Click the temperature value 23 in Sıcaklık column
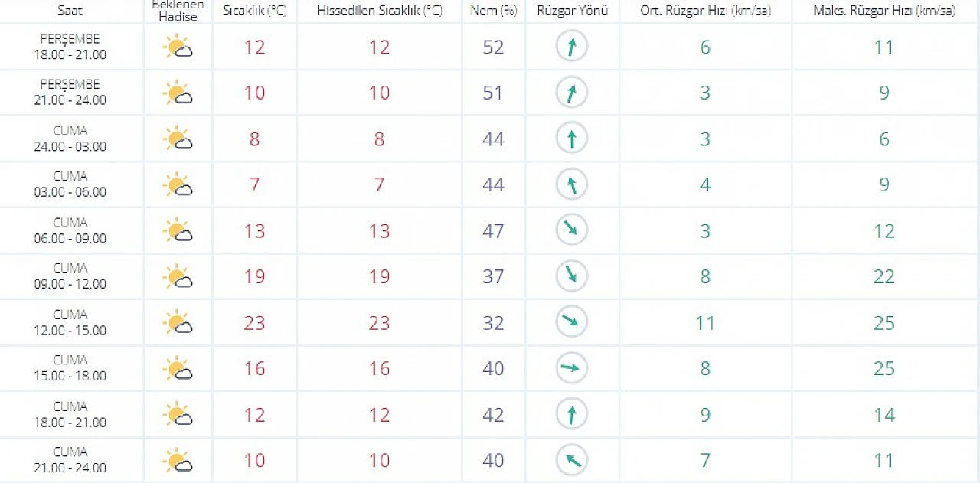The width and height of the screenshot is (980, 483). click(x=254, y=323)
